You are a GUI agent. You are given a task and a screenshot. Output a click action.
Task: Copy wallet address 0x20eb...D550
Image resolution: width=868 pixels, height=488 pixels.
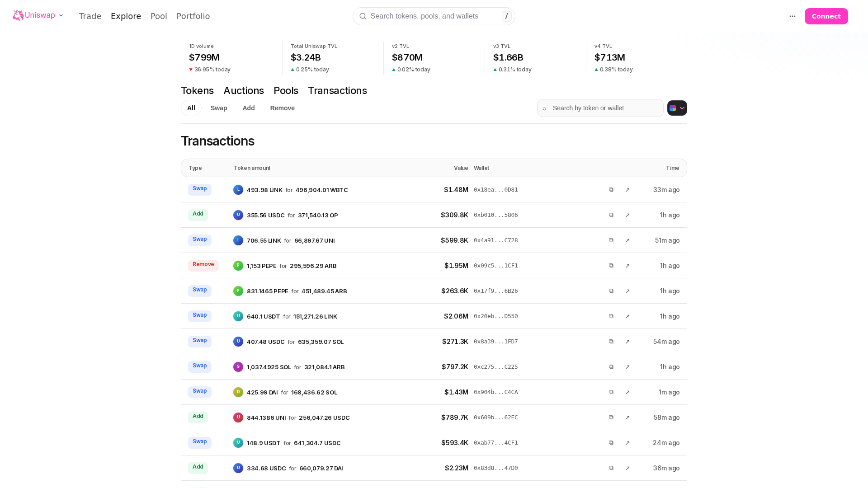611,316
